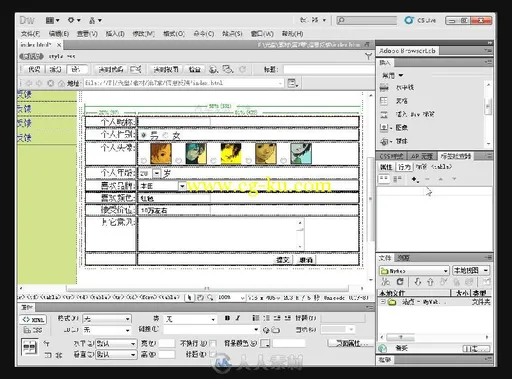This screenshot has width=512, height=379.
Task: Select the male gender radio button
Action: click(x=144, y=135)
